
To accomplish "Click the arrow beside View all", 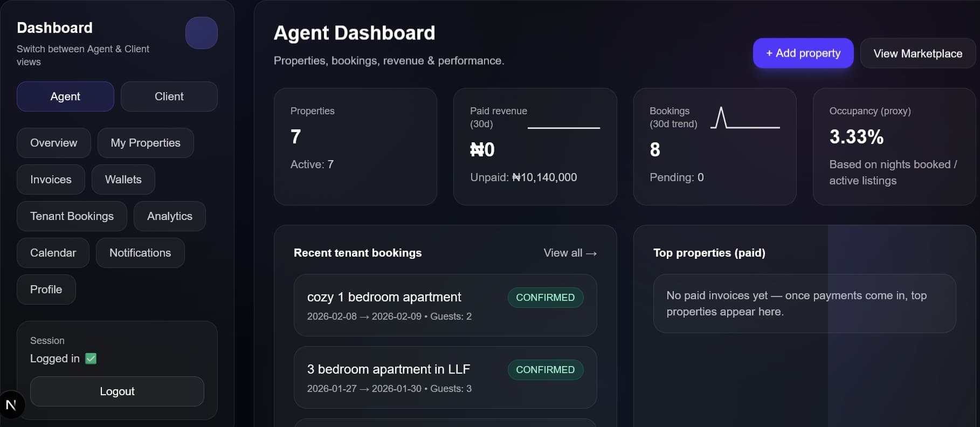I will click(x=591, y=253).
